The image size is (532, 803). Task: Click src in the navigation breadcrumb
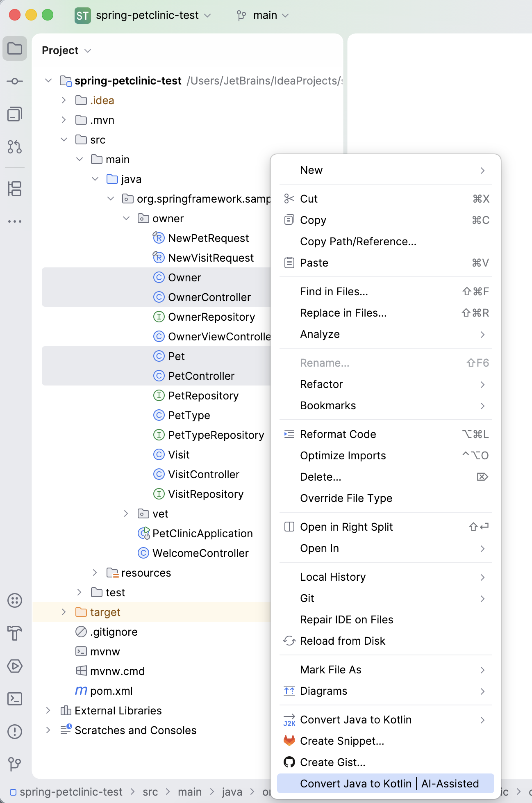150,792
